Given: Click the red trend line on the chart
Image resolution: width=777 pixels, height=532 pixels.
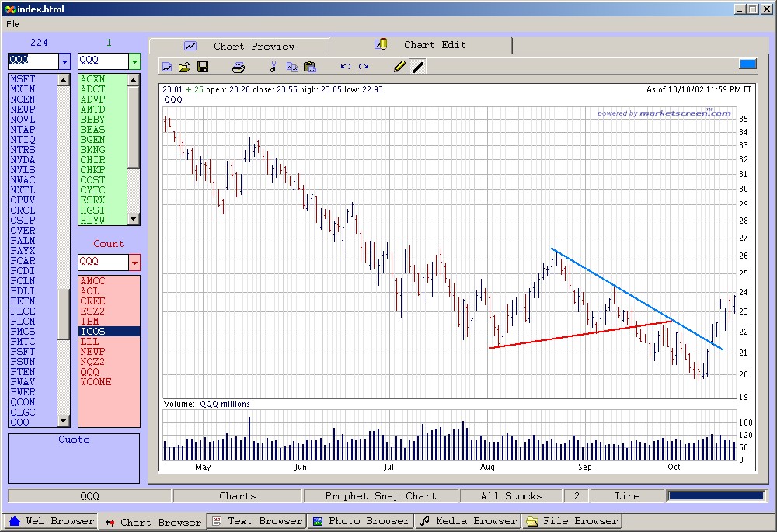Looking at the screenshot, I should [580, 335].
